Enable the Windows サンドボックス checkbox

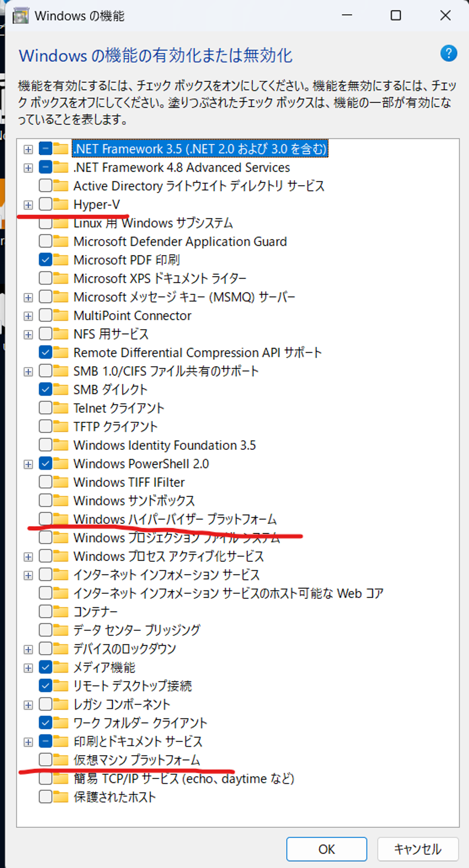(x=45, y=500)
